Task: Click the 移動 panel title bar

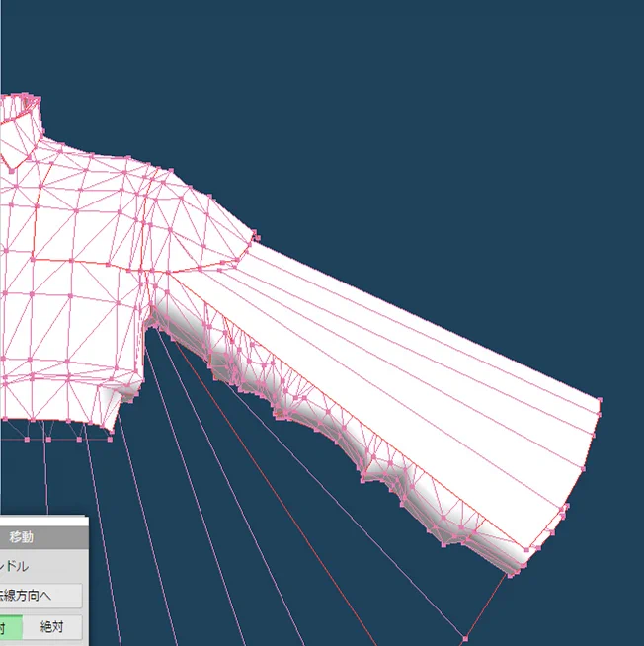Action: point(43,537)
